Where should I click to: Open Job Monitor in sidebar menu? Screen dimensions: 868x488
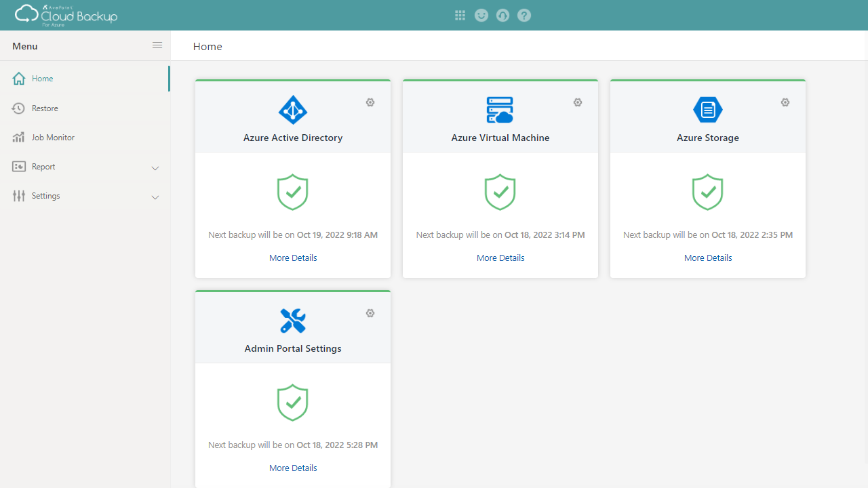coord(85,137)
